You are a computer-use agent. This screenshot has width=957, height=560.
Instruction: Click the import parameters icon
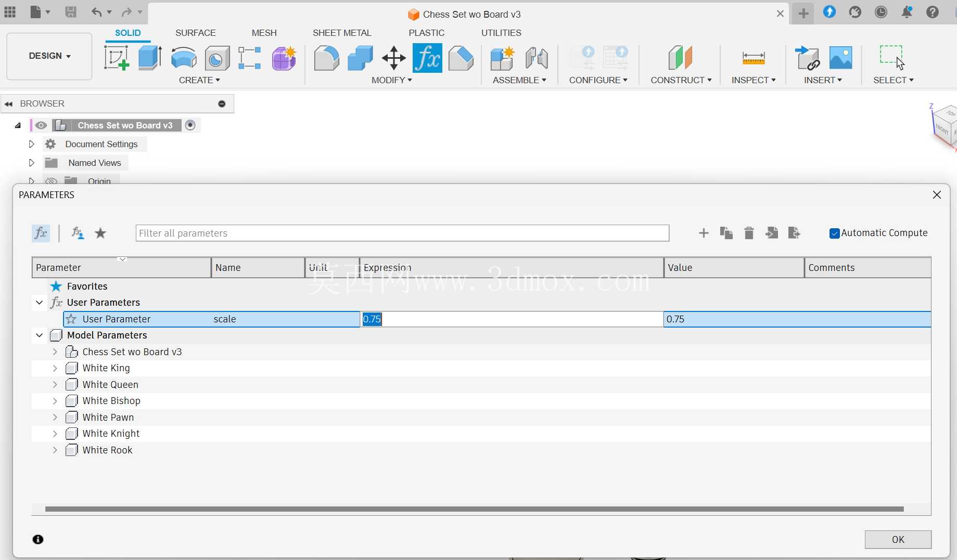(x=772, y=233)
